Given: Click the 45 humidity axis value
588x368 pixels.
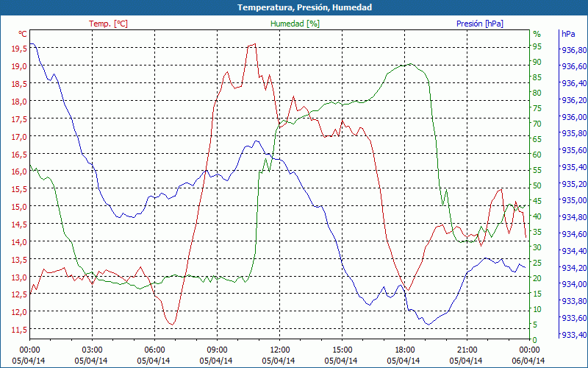Looking at the screenshot, I should [x=537, y=201].
